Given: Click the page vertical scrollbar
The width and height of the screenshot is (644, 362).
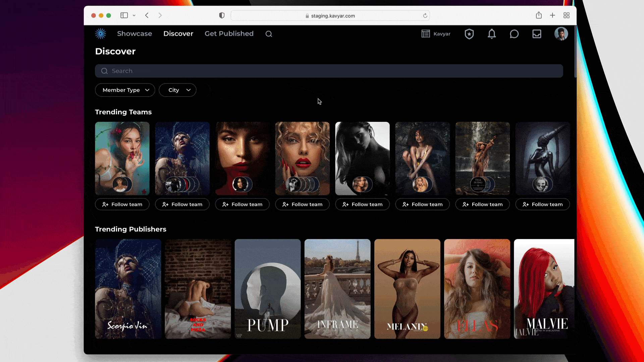Looking at the screenshot, I should [575, 52].
